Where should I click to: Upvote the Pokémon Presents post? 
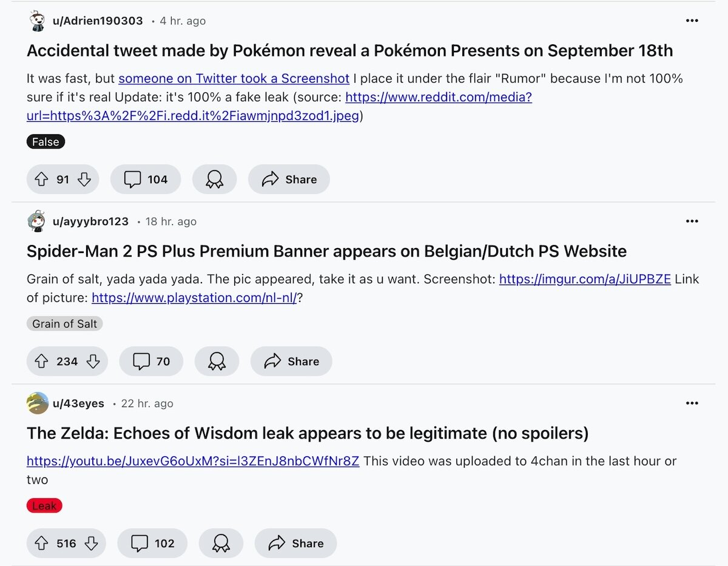(41, 180)
